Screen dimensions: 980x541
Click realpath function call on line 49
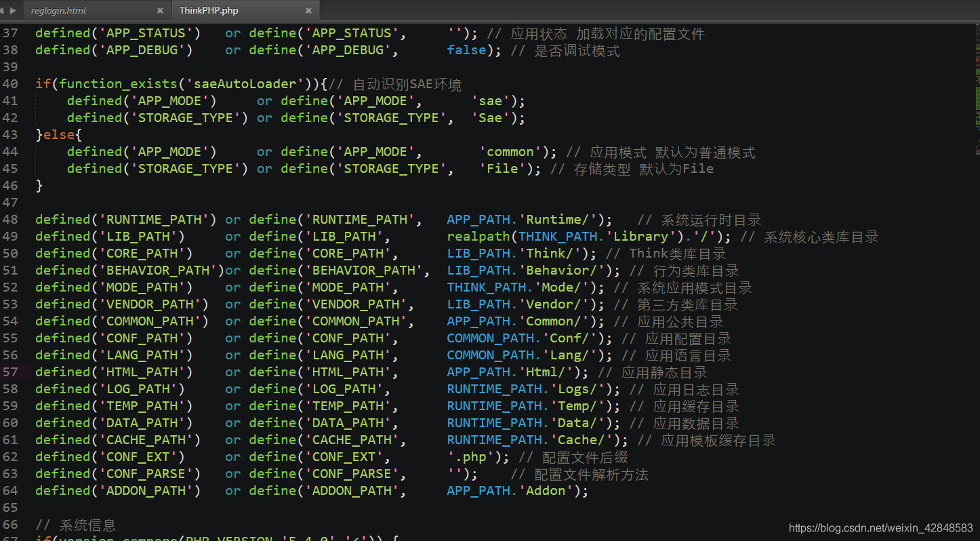pyautogui.click(x=478, y=237)
